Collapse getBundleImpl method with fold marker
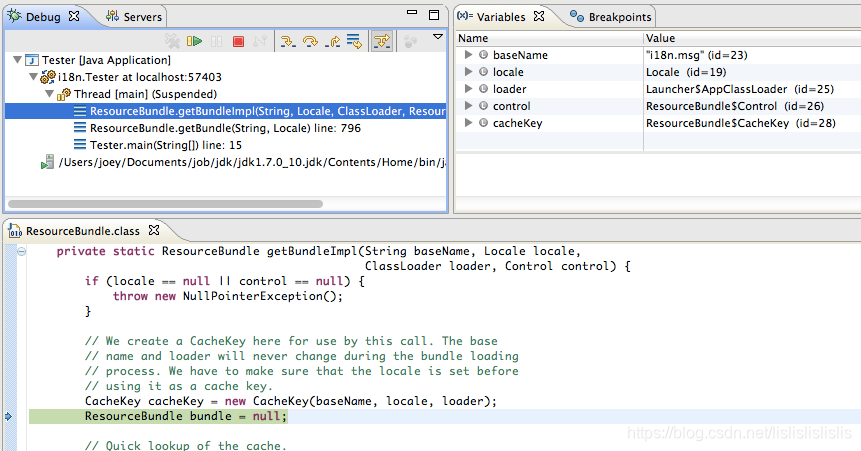The image size is (861, 451). 21,252
